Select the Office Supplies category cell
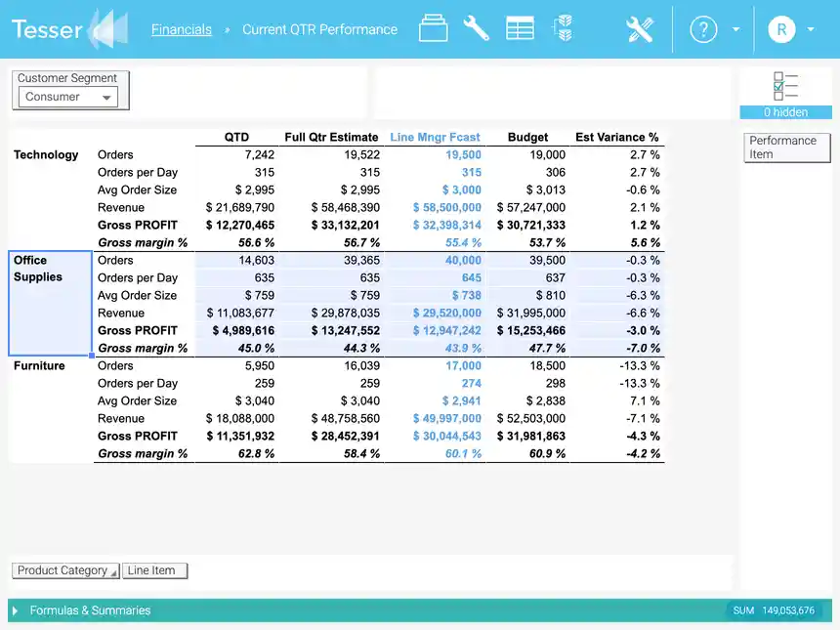 [x=51, y=303]
